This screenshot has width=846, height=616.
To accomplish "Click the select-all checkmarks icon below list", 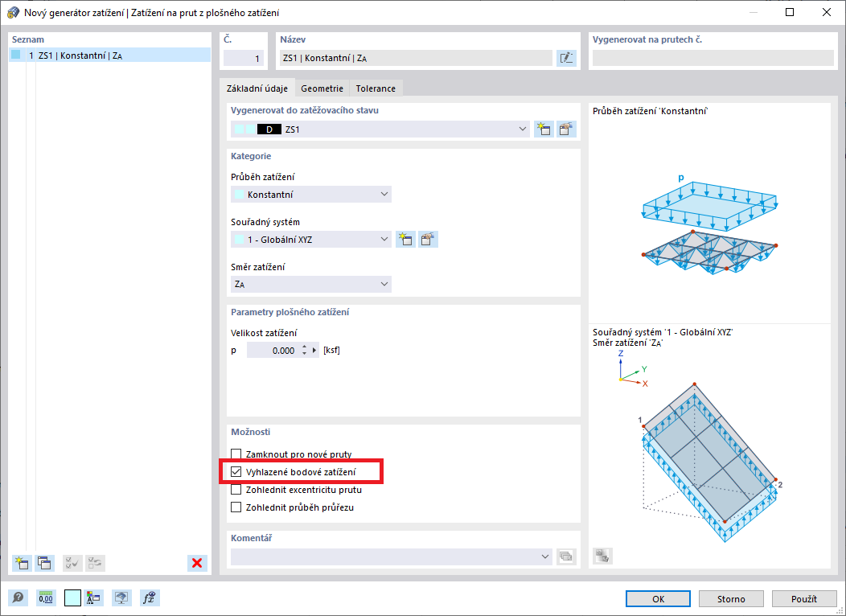I will pyautogui.click(x=72, y=563).
